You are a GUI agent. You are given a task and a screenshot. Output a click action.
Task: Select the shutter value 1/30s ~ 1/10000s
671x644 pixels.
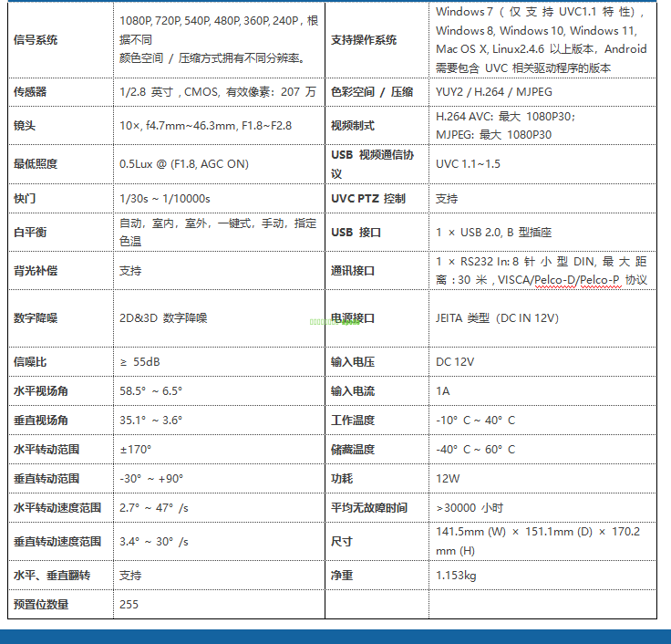165,198
